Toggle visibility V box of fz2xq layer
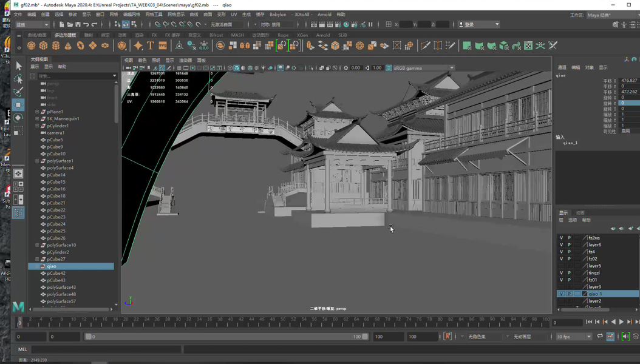640x364 pixels. [x=561, y=238]
